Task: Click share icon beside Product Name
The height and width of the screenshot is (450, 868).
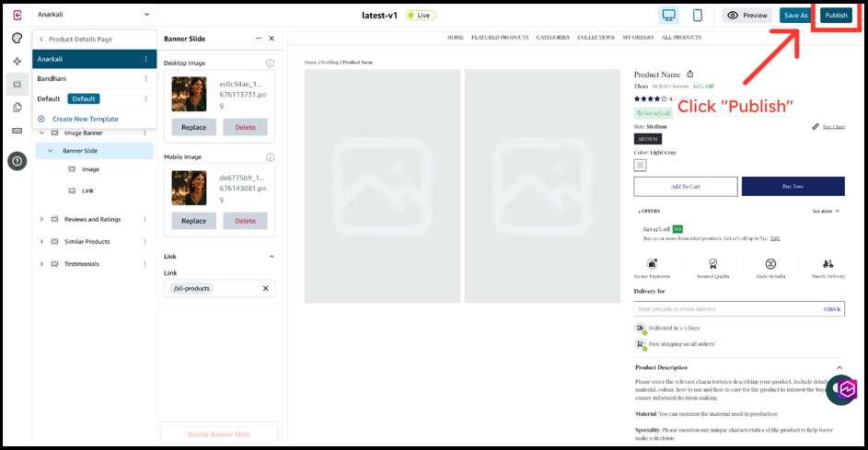Action: click(690, 75)
